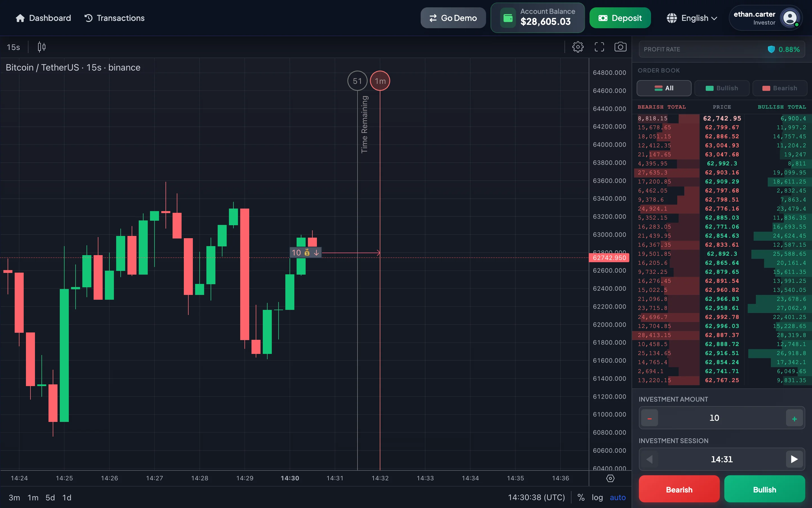Click bearish total 27,635.3 row
This screenshot has width=812, height=508.
click(x=653, y=173)
